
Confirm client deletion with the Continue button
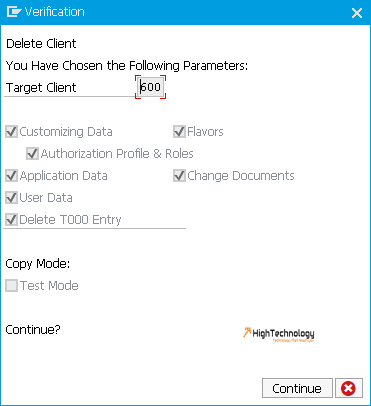click(297, 388)
